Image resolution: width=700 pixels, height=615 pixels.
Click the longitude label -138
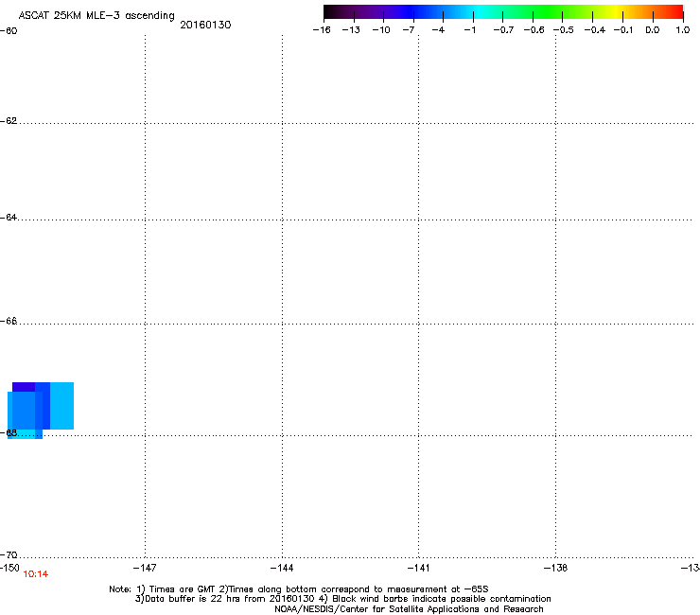[x=556, y=568]
